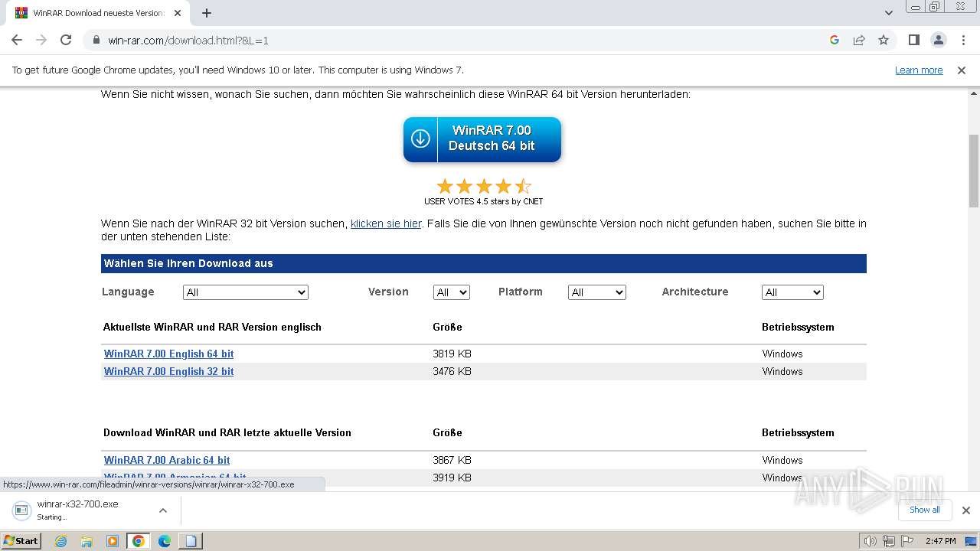Dismiss the Chrome update notification bar
The image size is (980, 551).
point(962,70)
